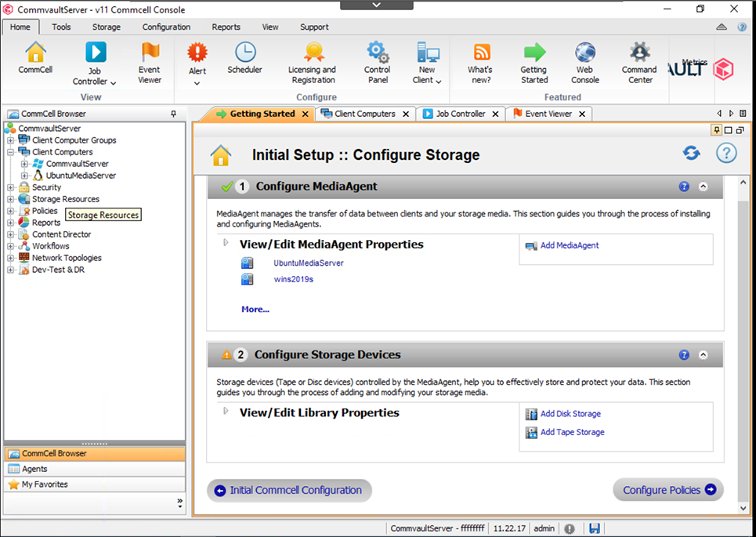Viewport: 756px width, 537px height.
Task: Expand Client Computer Groups tree node
Action: click(x=11, y=140)
